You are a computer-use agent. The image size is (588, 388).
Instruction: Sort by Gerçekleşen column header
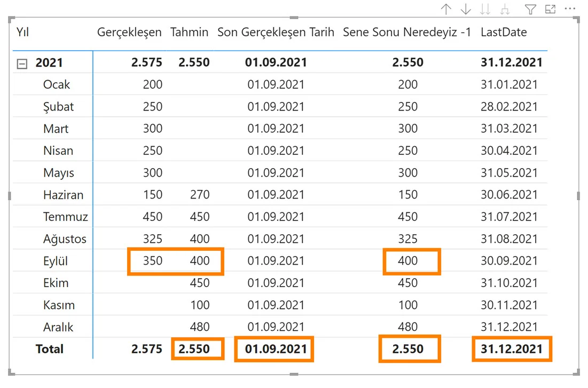click(129, 32)
